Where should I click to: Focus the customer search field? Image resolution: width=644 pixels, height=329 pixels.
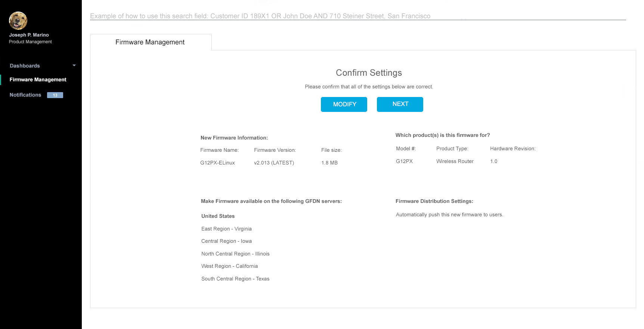tap(357, 16)
